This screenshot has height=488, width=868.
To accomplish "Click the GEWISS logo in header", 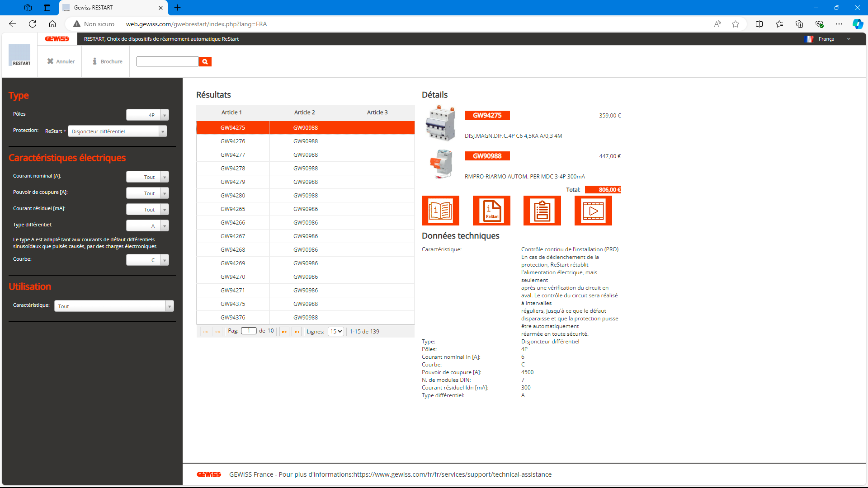I will 57,39.
